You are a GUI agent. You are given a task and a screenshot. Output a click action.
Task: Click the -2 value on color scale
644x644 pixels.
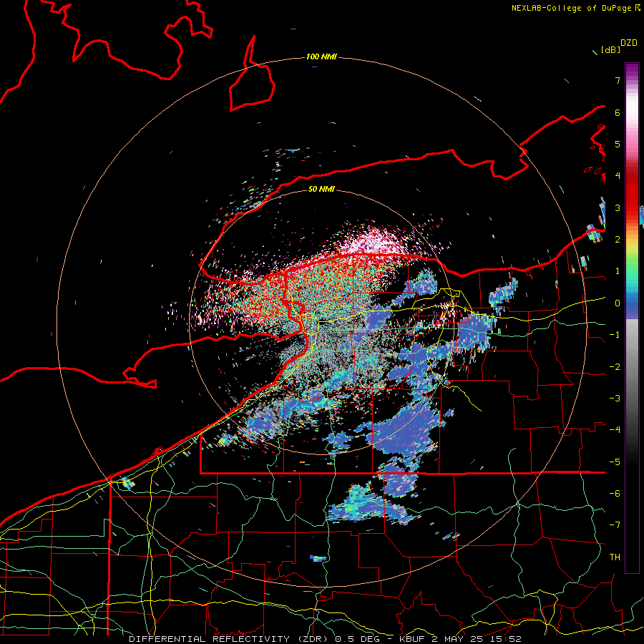click(x=615, y=367)
